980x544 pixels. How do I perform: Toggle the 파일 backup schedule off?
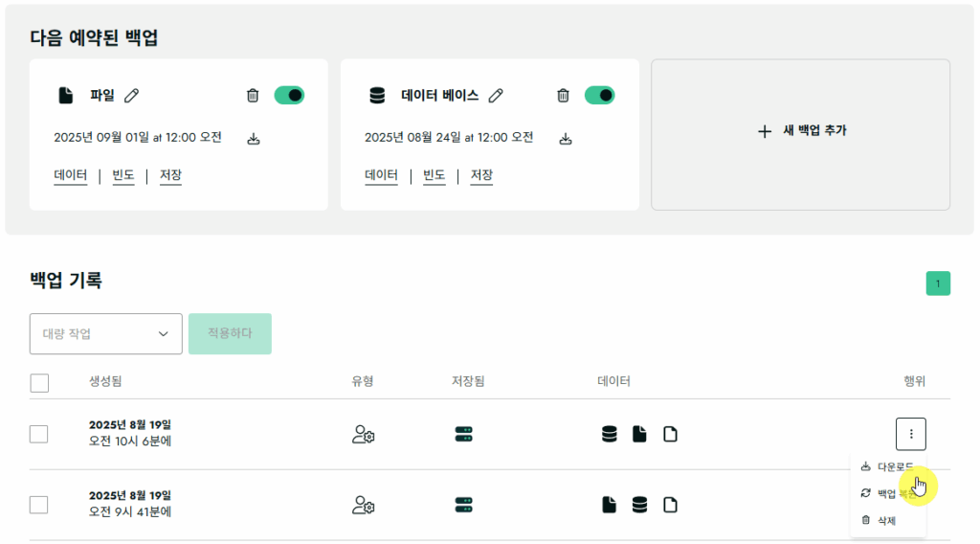pyautogui.click(x=289, y=95)
